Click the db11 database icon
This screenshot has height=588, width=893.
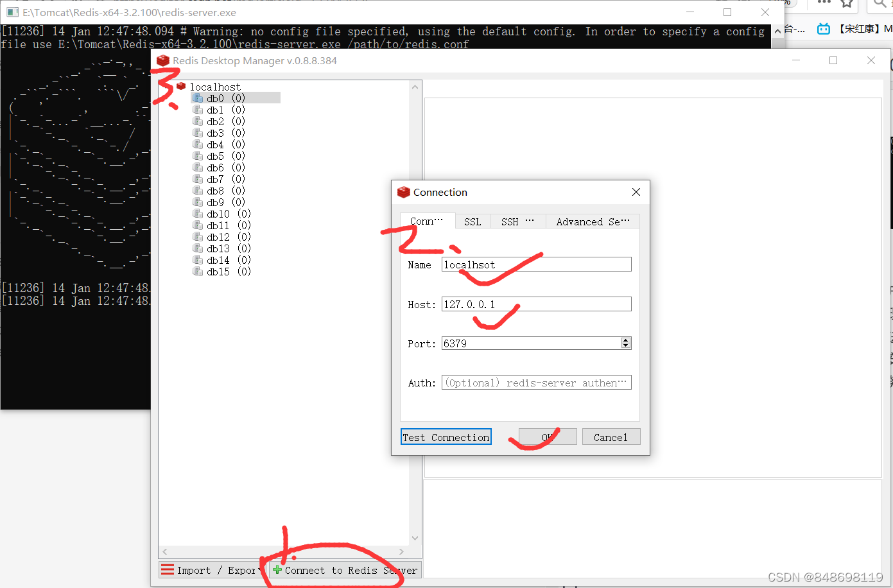[198, 225]
